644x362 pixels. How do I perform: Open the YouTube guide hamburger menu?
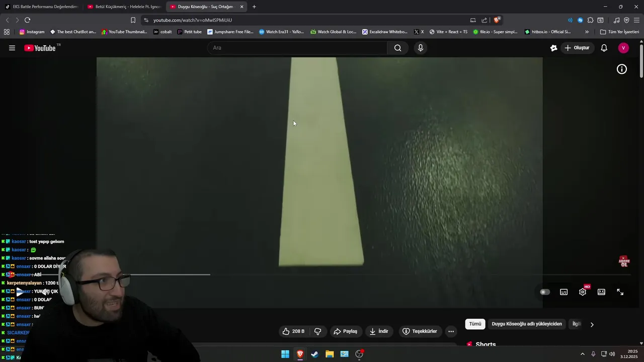12,48
